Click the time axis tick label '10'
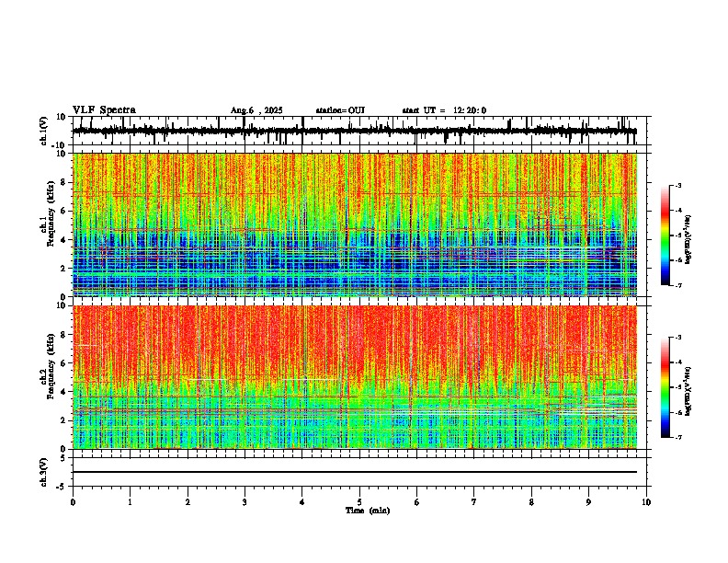This screenshot has height=563, width=728. point(646,502)
